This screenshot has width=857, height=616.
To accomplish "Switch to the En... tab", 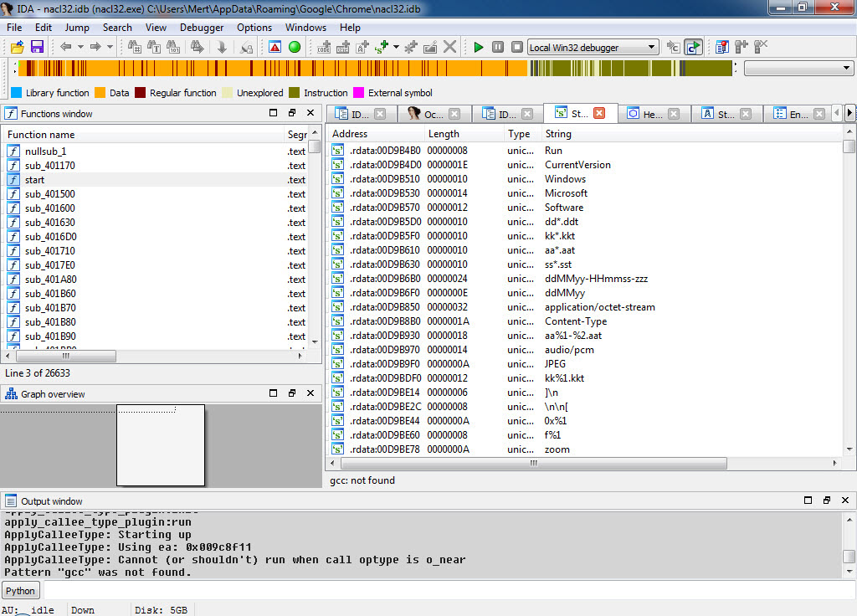I will [798, 114].
